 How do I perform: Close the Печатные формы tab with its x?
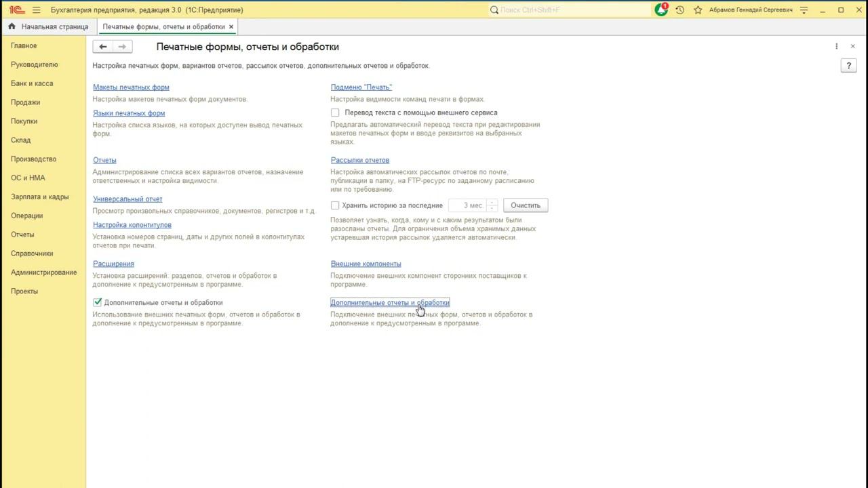(x=231, y=26)
